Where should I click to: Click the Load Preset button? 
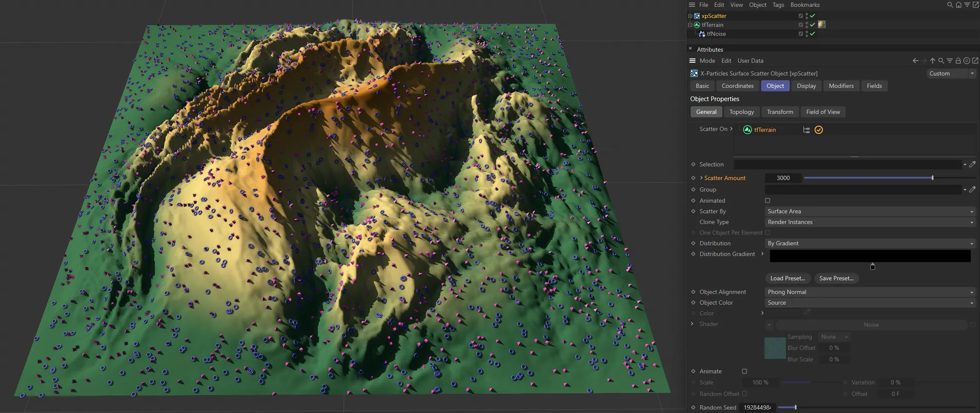click(787, 278)
